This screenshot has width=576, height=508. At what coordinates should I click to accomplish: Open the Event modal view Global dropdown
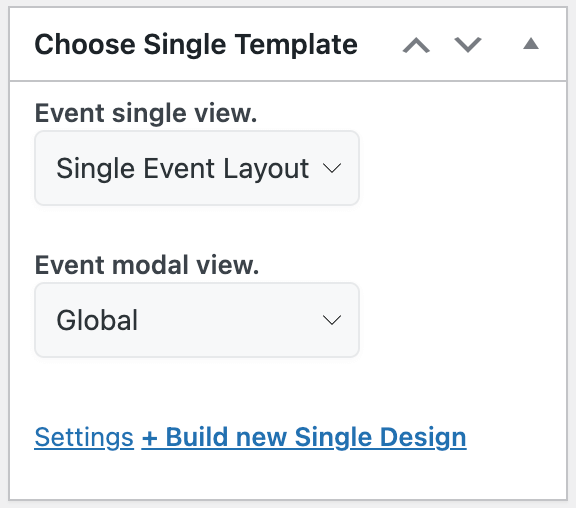pyautogui.click(x=197, y=320)
